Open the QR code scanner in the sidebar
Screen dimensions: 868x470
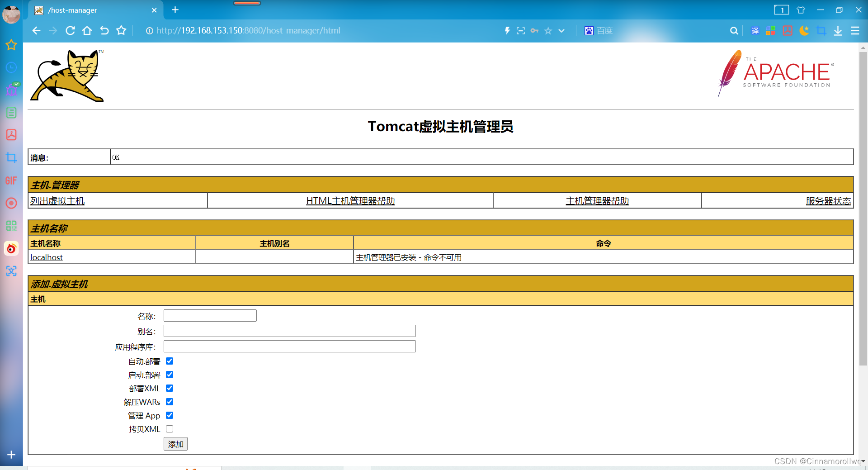tap(11, 226)
